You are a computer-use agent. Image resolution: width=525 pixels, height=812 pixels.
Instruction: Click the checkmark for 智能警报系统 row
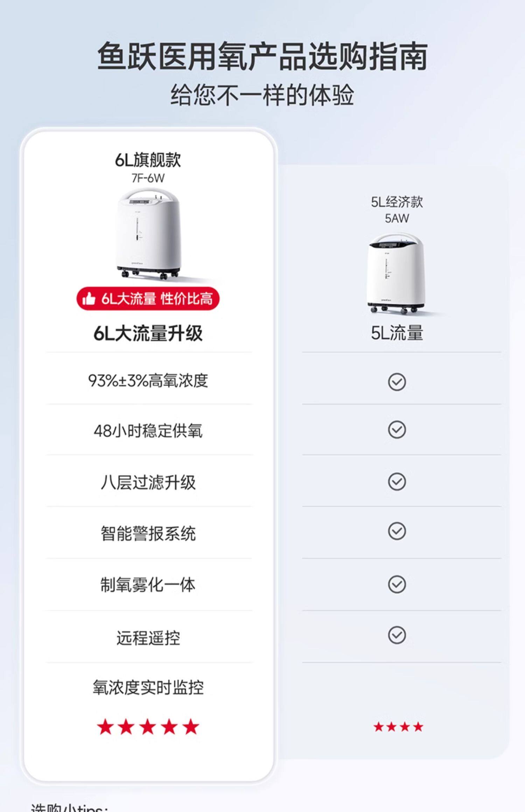[397, 531]
